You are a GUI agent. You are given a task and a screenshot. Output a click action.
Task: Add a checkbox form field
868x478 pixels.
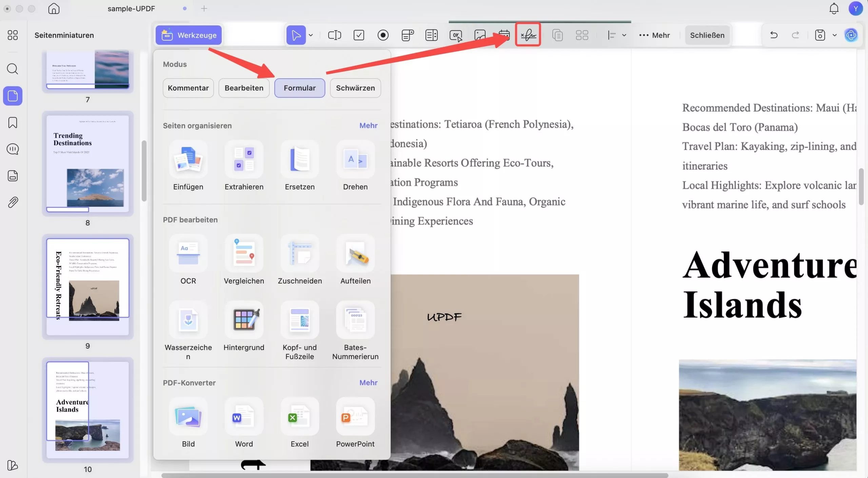[359, 35]
